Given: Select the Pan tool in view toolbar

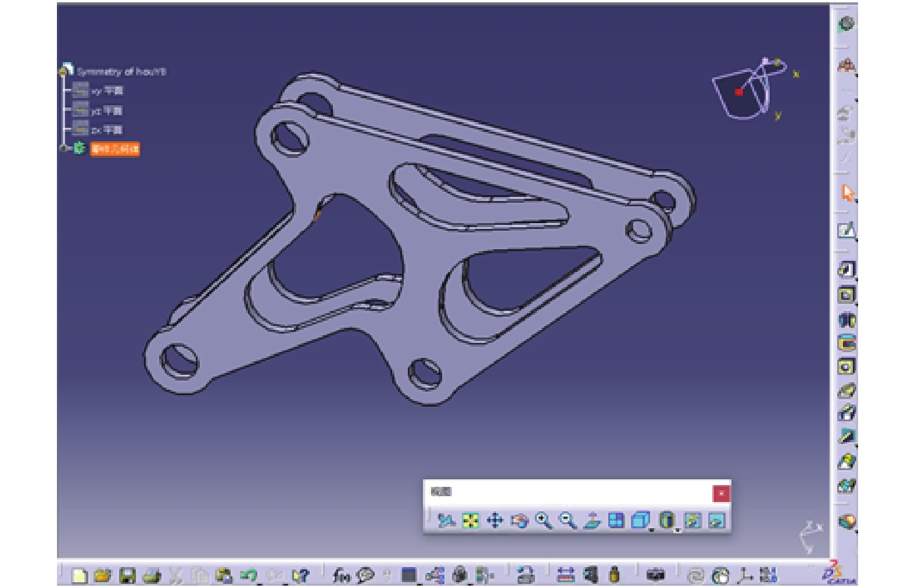Looking at the screenshot, I should click(x=494, y=520).
